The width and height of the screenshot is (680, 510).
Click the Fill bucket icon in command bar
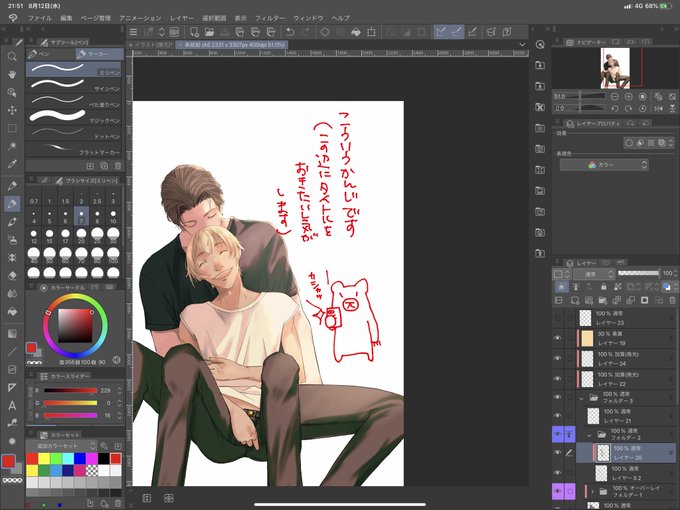tap(356, 32)
